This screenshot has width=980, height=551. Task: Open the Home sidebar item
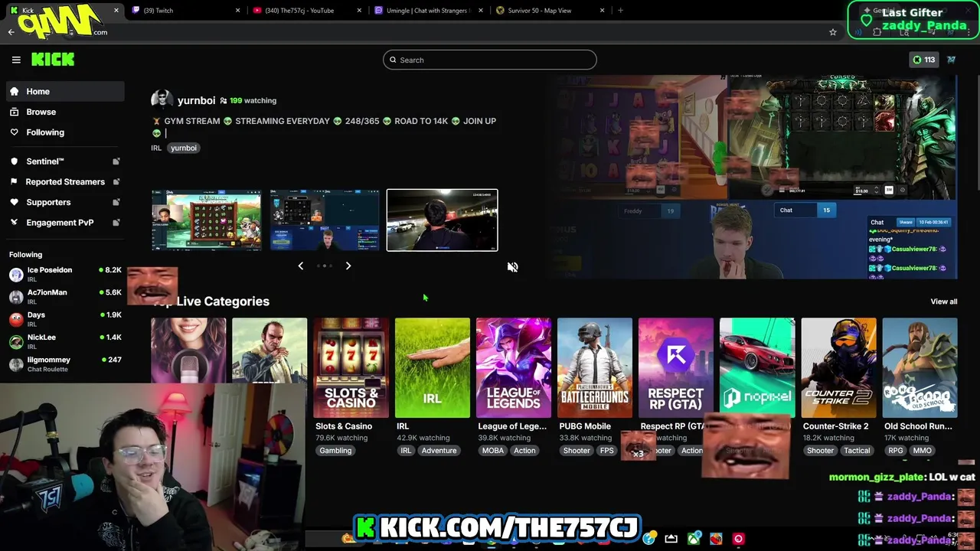pyautogui.click(x=65, y=91)
